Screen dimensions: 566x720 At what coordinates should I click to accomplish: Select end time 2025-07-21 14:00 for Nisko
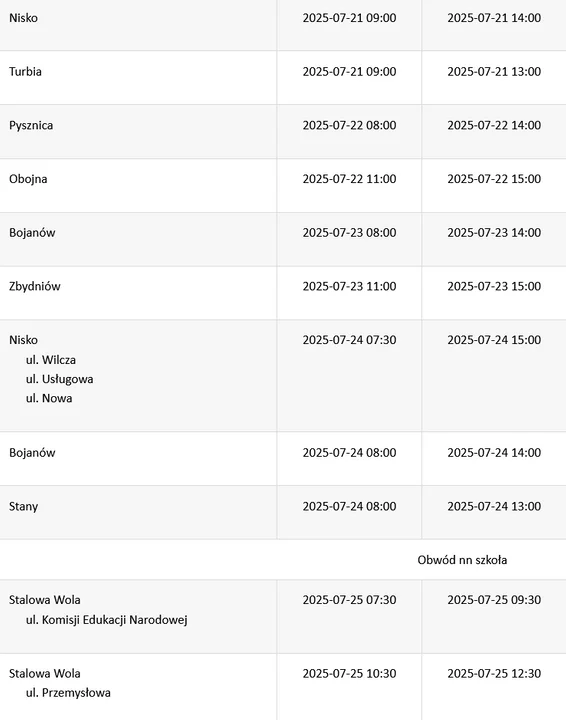[494, 18]
